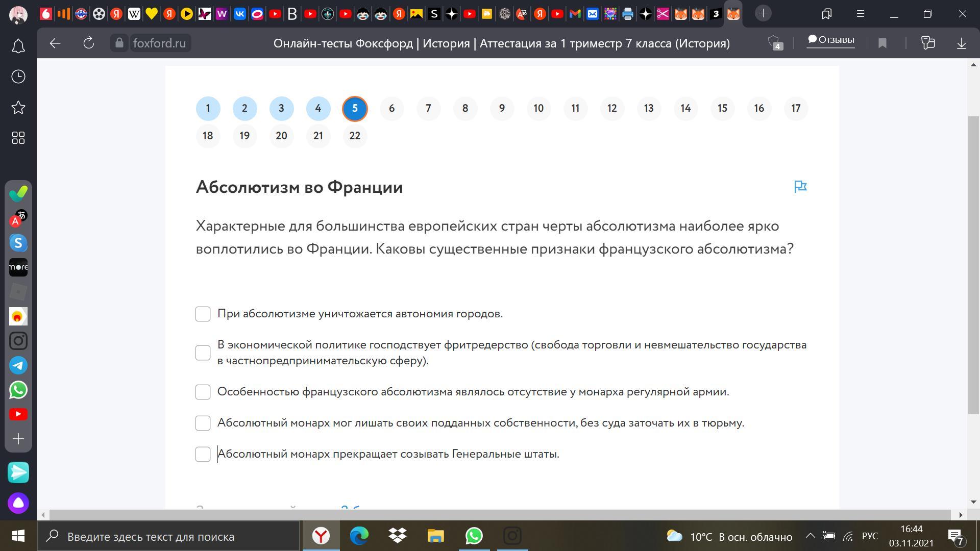
Task: Open File Explorer from the taskbar
Action: [x=435, y=536]
